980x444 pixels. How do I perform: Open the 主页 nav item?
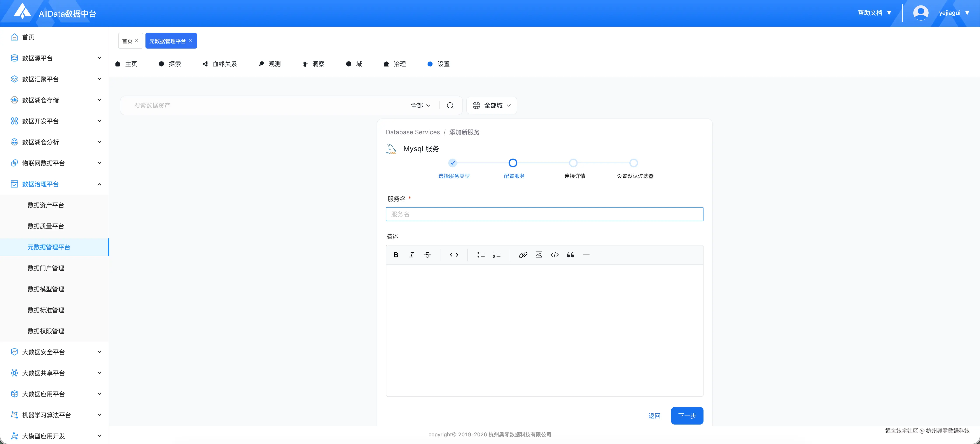(x=126, y=64)
